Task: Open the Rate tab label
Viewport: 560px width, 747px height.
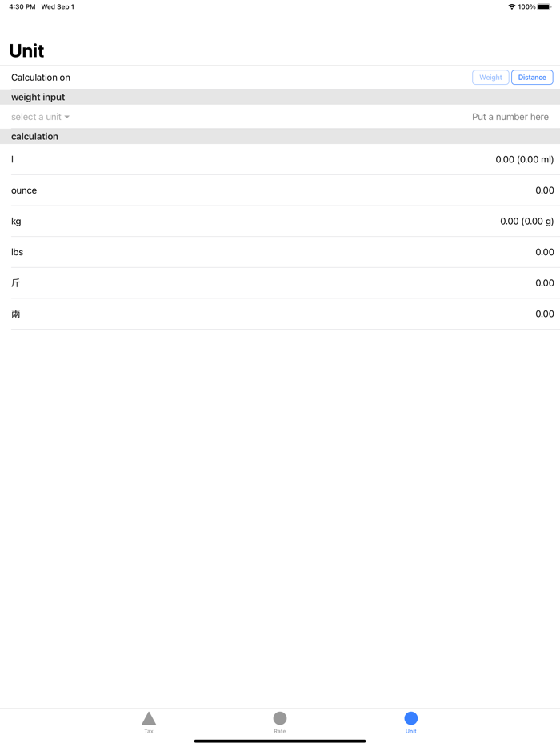Action: pos(280,731)
